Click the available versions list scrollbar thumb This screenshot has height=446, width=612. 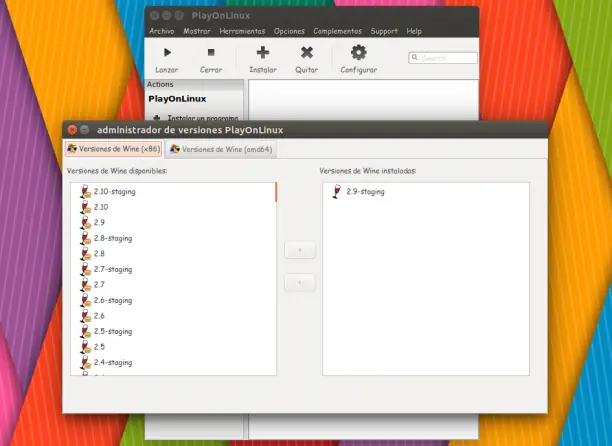click(276, 192)
